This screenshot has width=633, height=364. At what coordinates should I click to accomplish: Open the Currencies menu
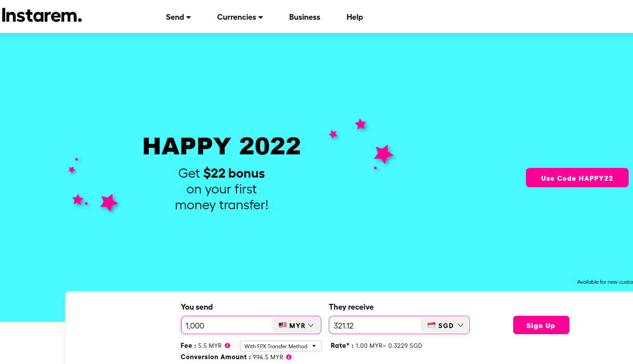tap(240, 17)
